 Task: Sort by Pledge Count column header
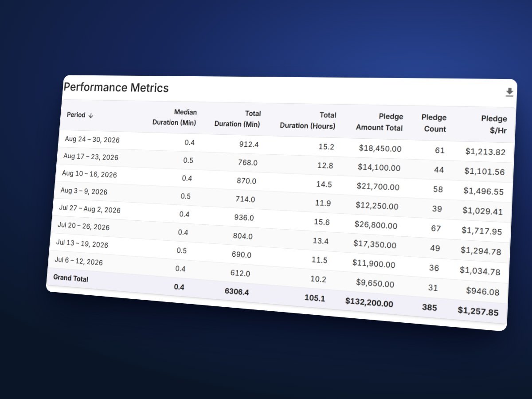(x=434, y=123)
